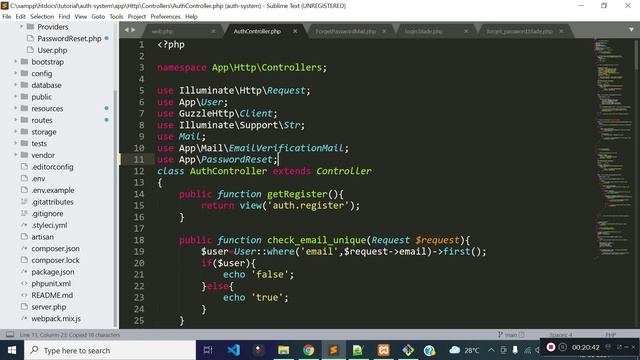640x360 pixels.
Task: Expand the bootstrap folder
Action: pos(16,62)
